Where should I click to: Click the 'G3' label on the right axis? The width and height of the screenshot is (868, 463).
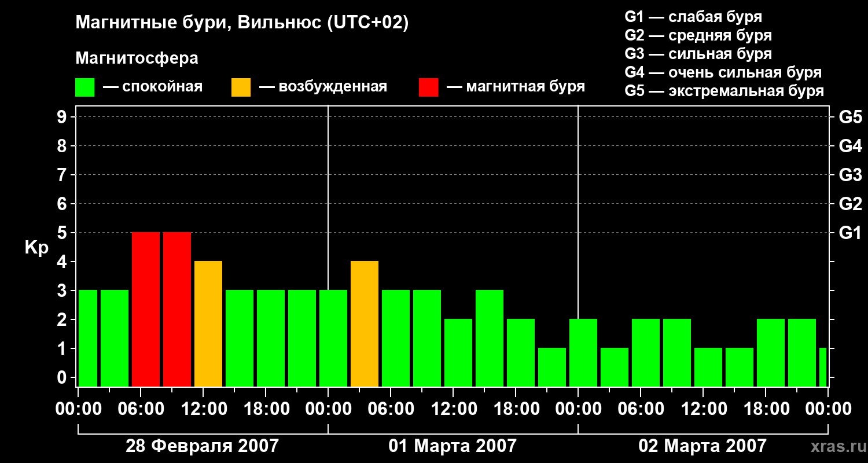[850, 175]
